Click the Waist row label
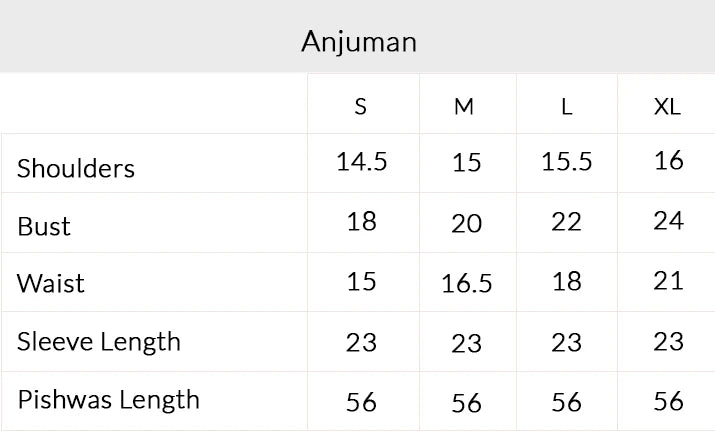Screen dimensions: 715x431 [51, 283]
